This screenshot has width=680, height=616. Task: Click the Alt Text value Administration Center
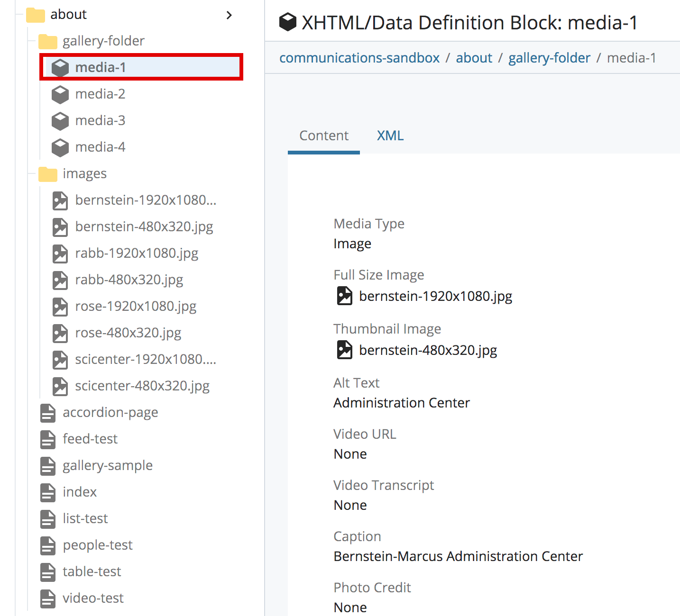point(402,403)
